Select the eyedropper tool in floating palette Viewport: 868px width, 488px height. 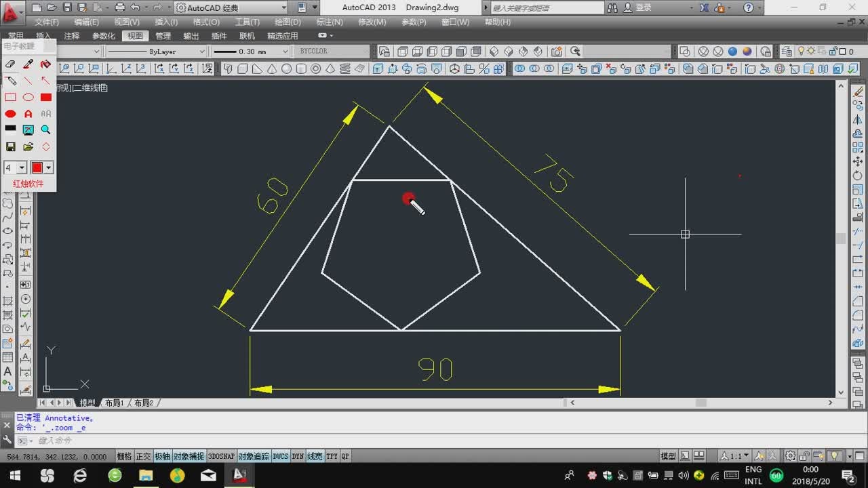click(x=28, y=64)
